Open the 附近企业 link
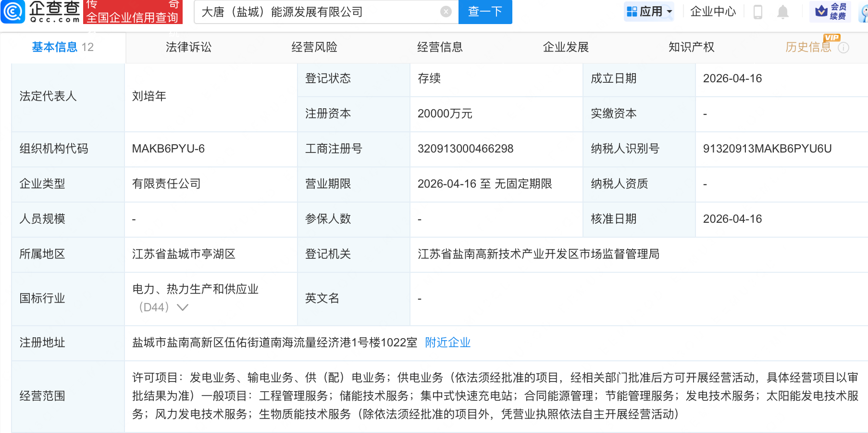The width and height of the screenshot is (868, 433). (447, 343)
